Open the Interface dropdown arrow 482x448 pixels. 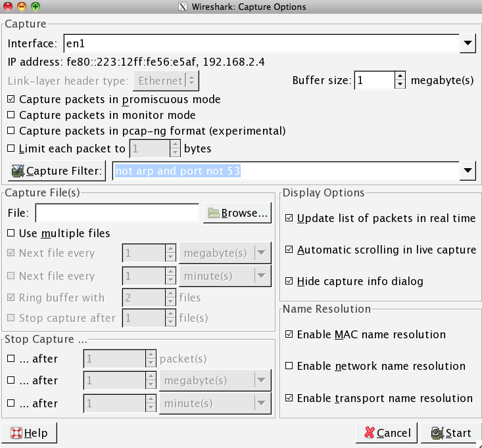[468, 43]
